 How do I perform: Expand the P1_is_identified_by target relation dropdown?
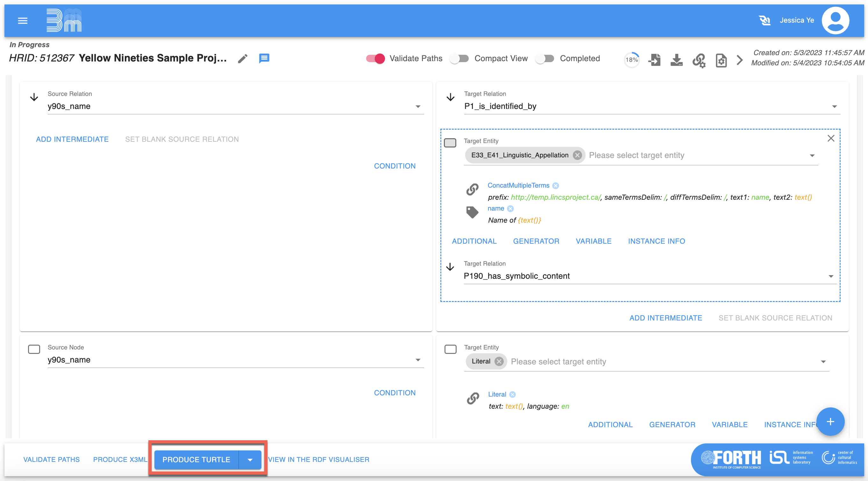coord(834,106)
